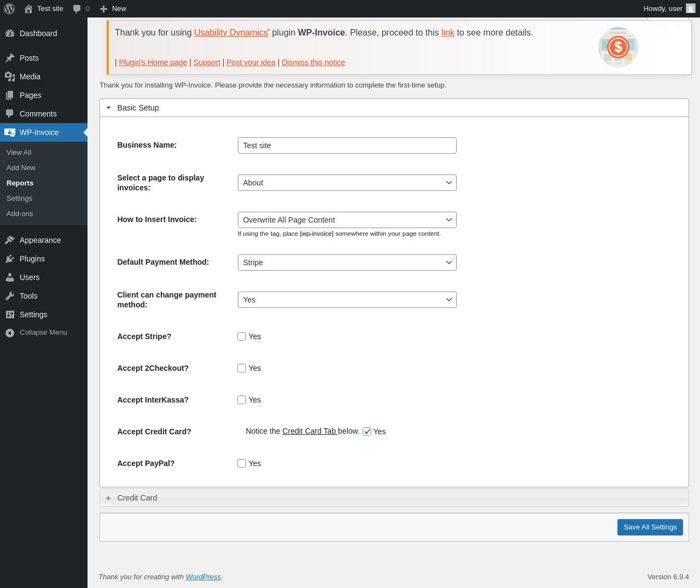Click the WordPress logo icon
This screenshot has width=700, height=588.
[9, 9]
